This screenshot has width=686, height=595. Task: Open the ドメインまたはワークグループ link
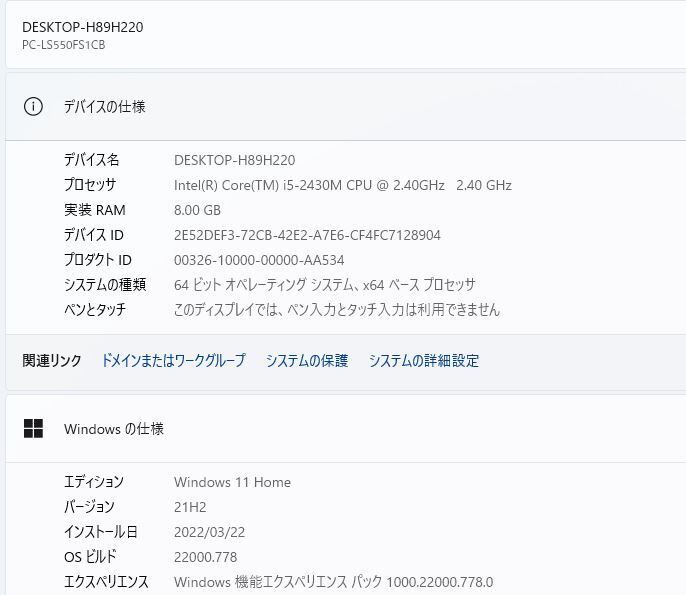[173, 360]
